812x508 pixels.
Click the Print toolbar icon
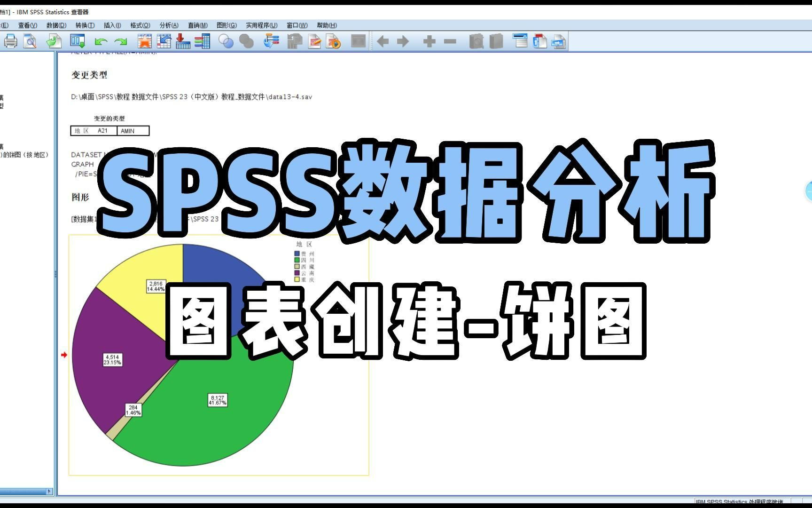10,41
